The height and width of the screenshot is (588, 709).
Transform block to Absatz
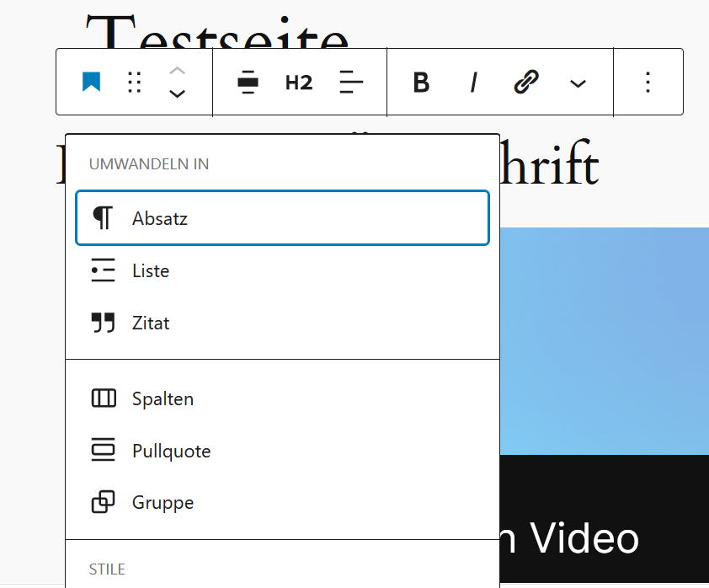pos(283,218)
